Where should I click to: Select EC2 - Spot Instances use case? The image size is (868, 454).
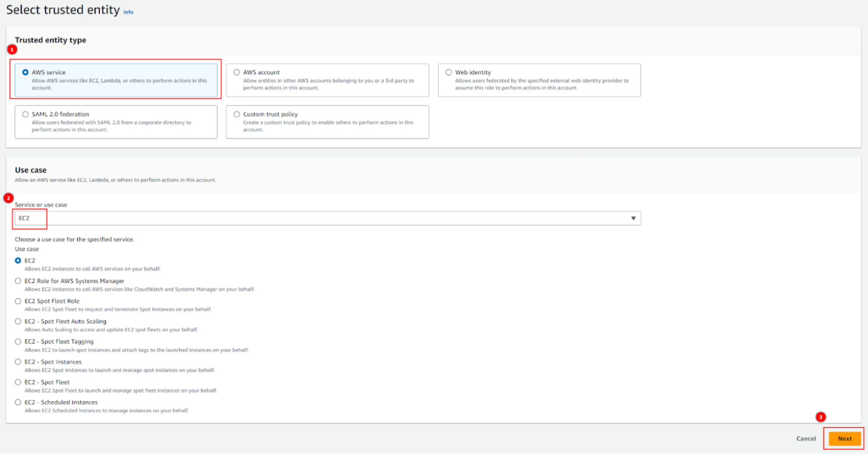click(x=18, y=362)
